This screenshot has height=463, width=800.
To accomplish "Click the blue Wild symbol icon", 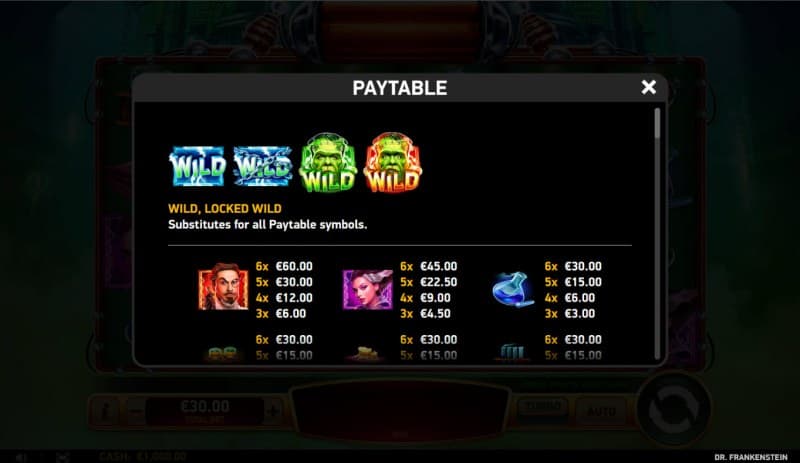I will click(197, 166).
